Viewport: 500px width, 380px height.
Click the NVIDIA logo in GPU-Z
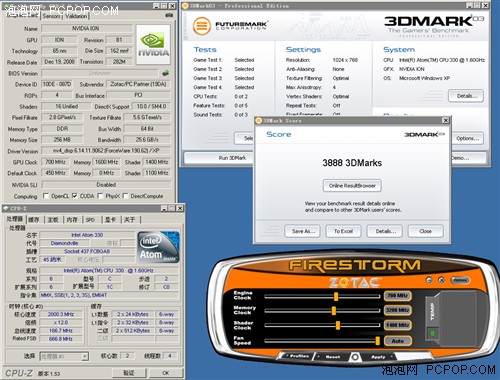[153, 44]
